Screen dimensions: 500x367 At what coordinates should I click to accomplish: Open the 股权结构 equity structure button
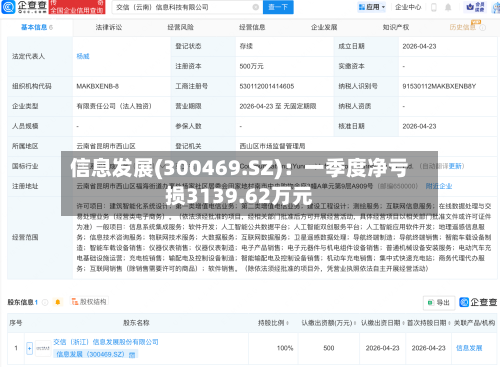coord(89,302)
